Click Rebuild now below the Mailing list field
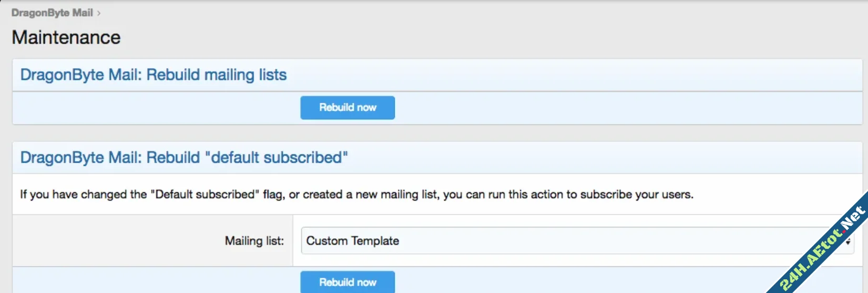 pos(348,282)
